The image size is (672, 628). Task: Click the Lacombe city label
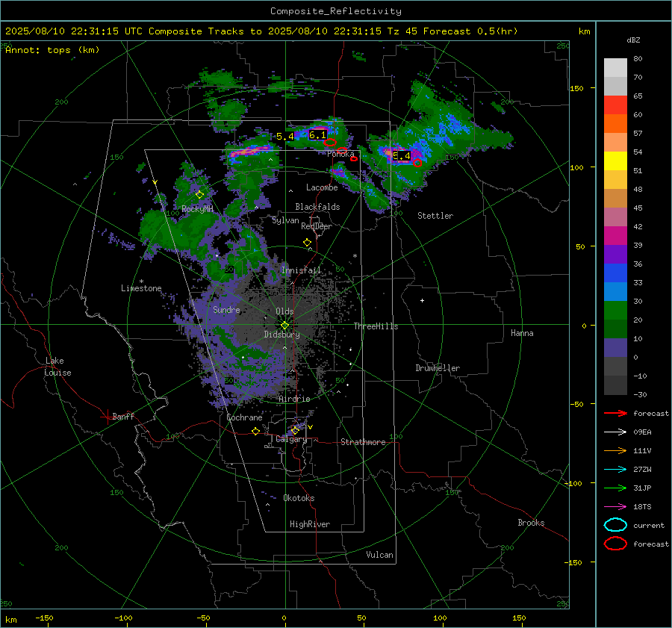point(322,187)
